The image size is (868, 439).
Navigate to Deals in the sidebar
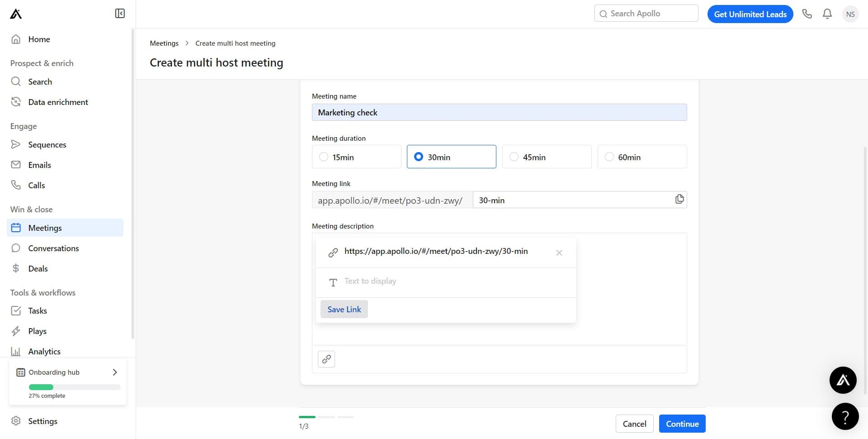click(x=38, y=268)
